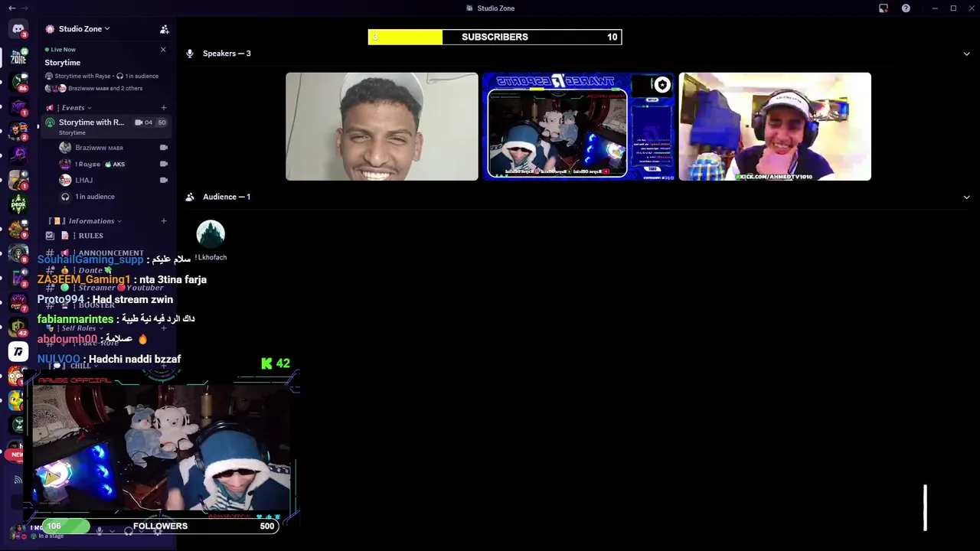Click the 'Proto994 : Had stream zwin' message
The image size is (980, 551).
105,299
